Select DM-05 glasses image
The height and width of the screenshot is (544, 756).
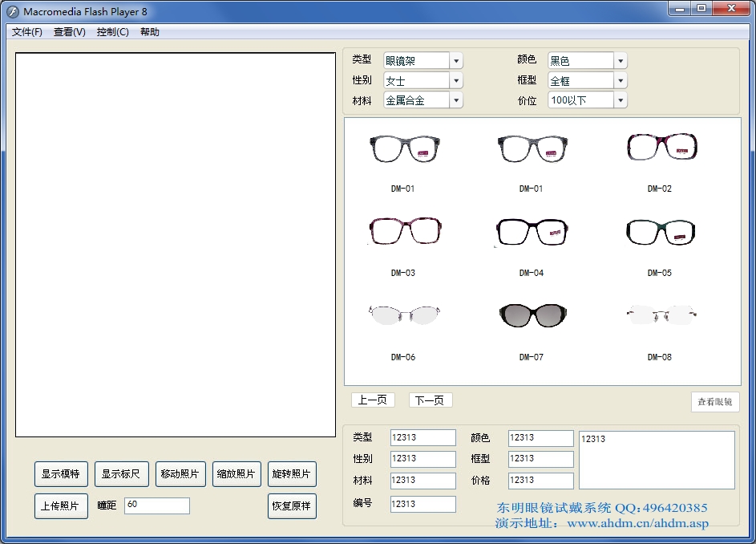tap(660, 232)
